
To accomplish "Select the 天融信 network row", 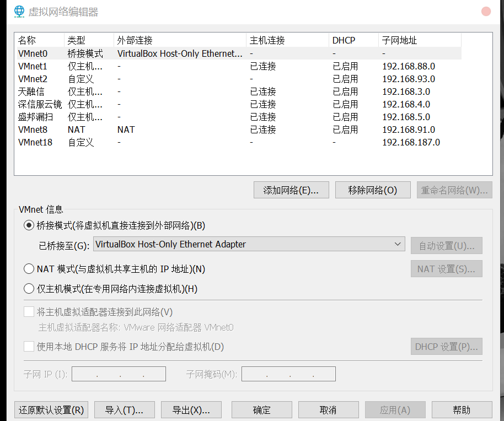I will (239, 91).
